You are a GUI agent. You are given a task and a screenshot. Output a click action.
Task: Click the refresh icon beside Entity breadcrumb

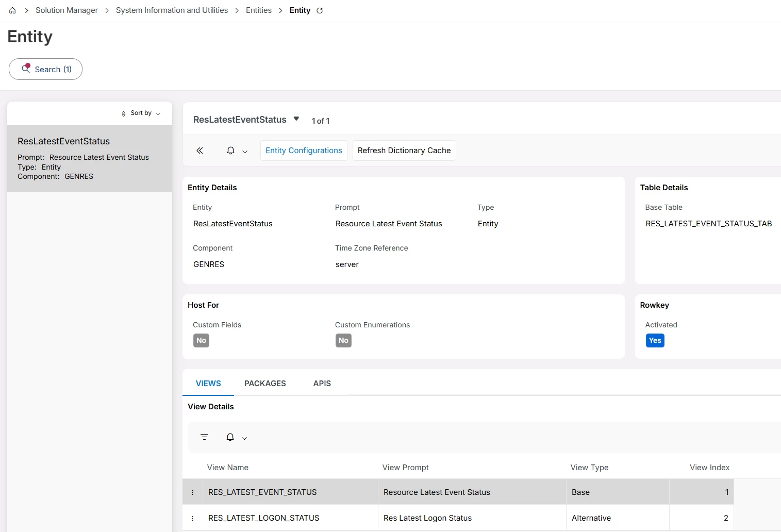[x=320, y=10]
